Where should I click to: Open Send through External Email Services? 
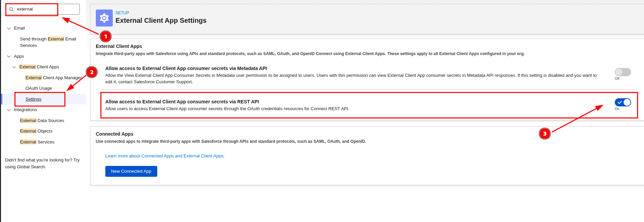pyautogui.click(x=48, y=42)
